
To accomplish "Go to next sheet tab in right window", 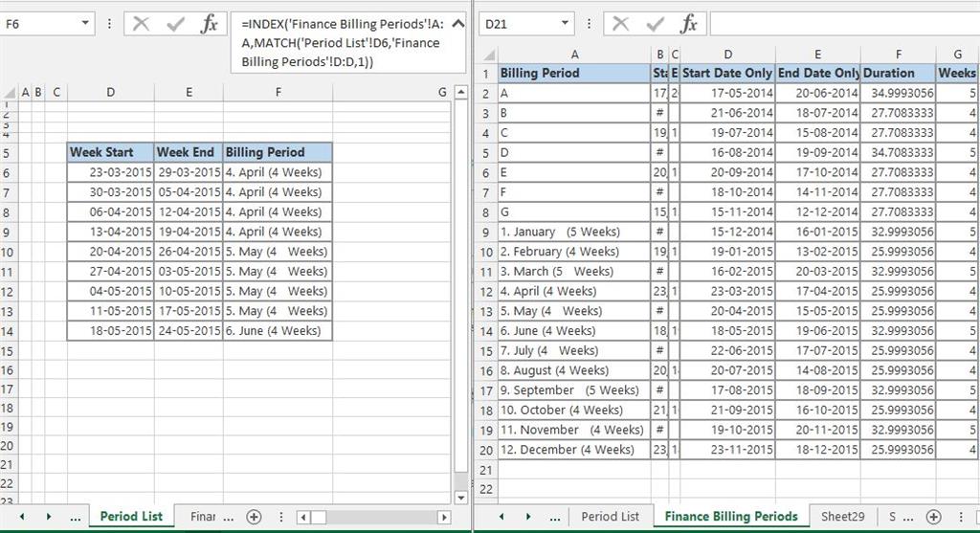I will [528, 517].
